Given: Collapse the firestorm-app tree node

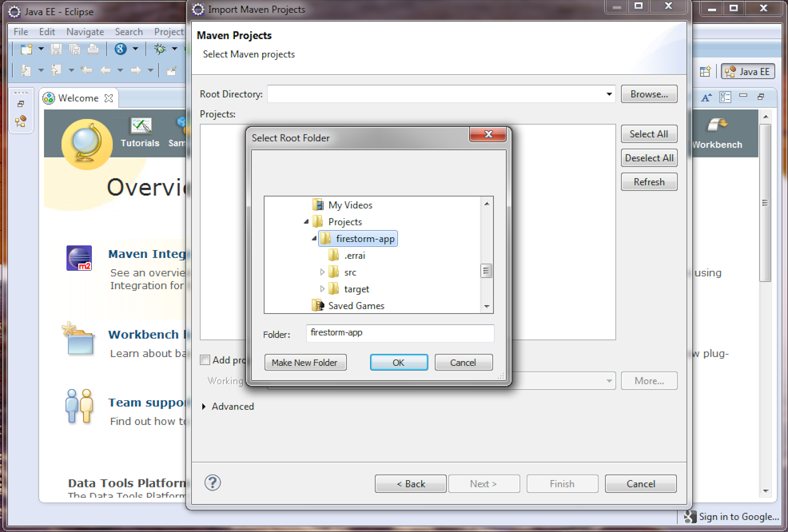Looking at the screenshot, I should point(314,239).
